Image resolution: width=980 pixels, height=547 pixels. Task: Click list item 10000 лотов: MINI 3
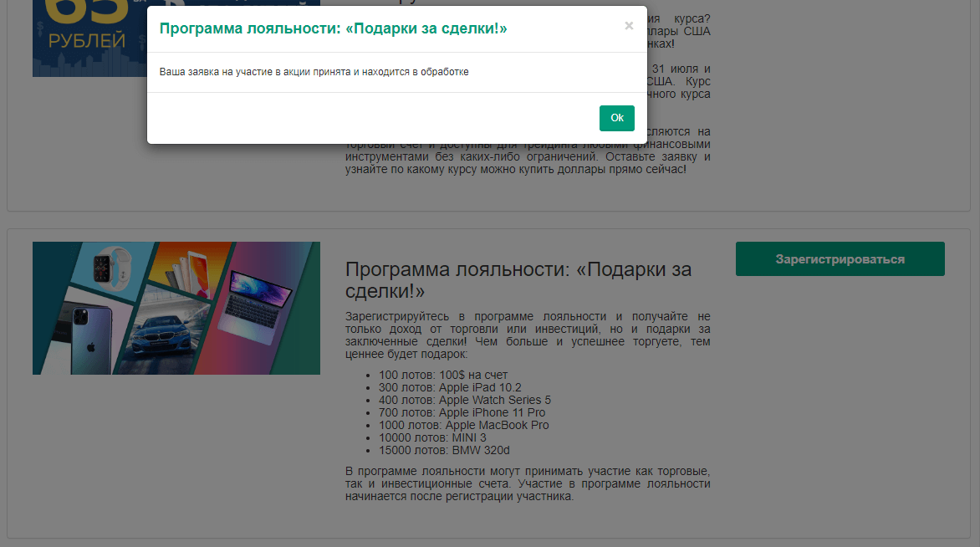pyautogui.click(x=431, y=437)
